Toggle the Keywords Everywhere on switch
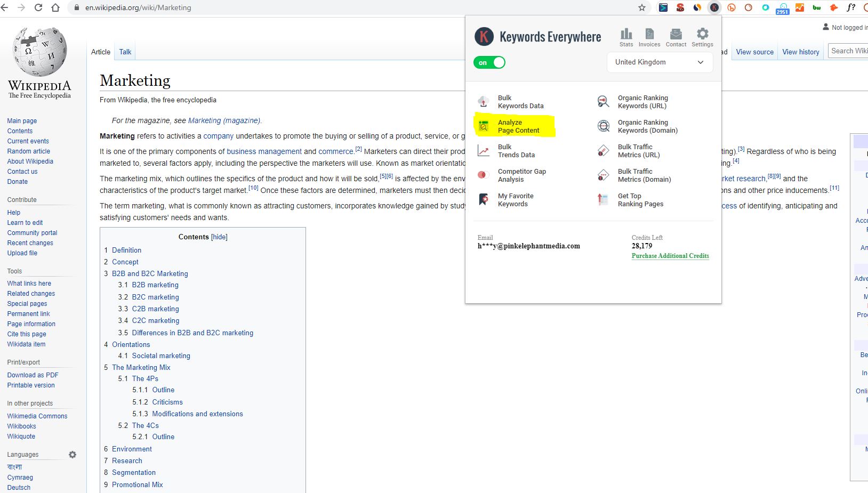Screen dimensions: 868x493 click(489, 62)
